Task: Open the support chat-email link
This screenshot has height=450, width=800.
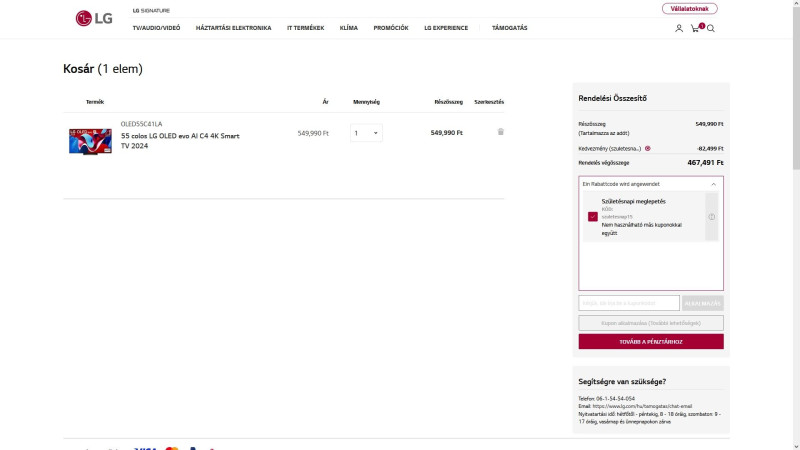Action: [x=642, y=407]
